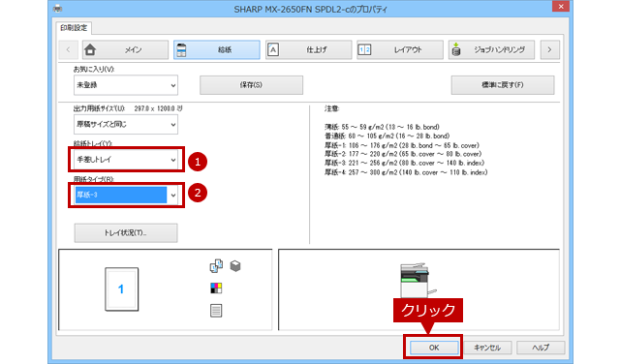Click the 297.0 x 1200.0 size text

[x=158, y=108]
